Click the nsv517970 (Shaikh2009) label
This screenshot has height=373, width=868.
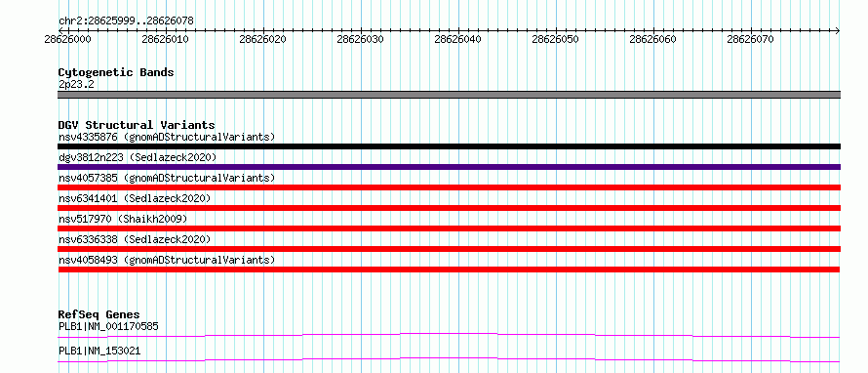click(123, 219)
